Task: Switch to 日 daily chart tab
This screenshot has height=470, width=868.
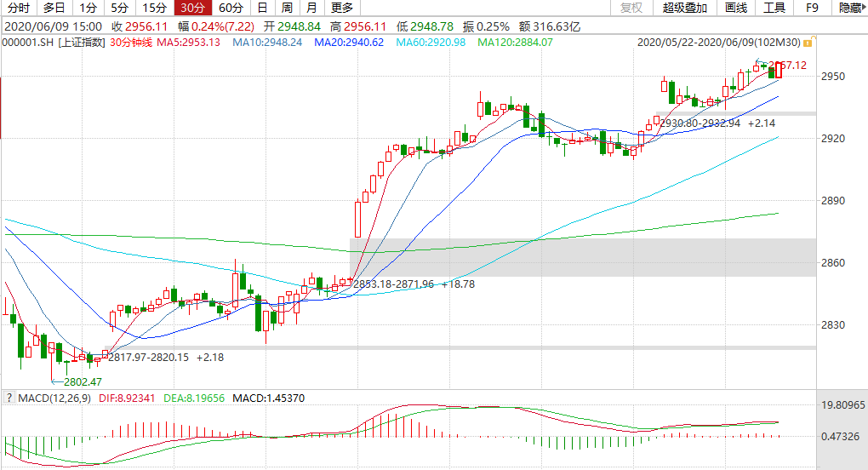Action: 262,8
